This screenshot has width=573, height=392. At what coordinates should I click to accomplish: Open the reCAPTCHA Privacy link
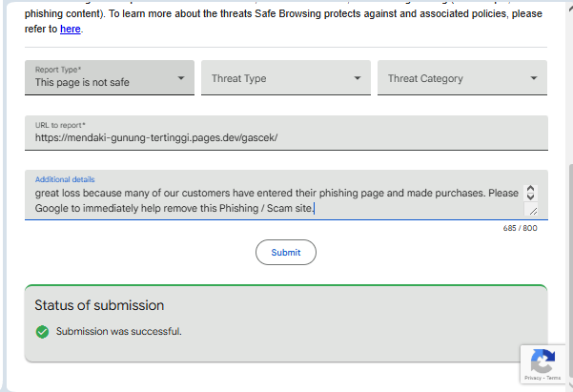pos(532,379)
